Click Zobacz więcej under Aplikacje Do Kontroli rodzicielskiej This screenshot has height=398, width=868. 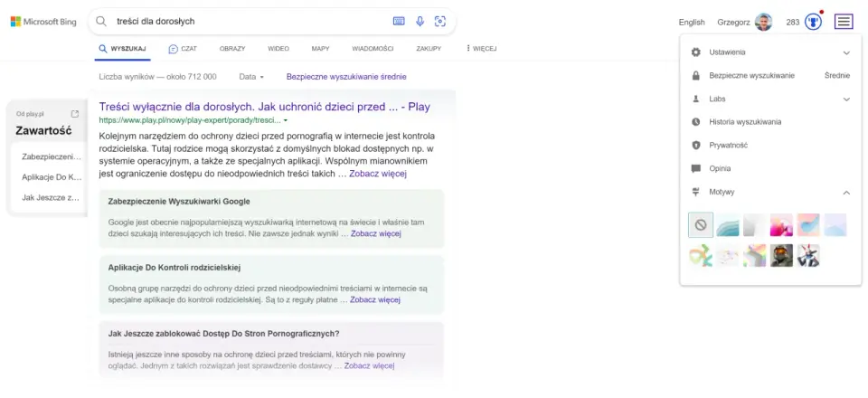point(374,300)
